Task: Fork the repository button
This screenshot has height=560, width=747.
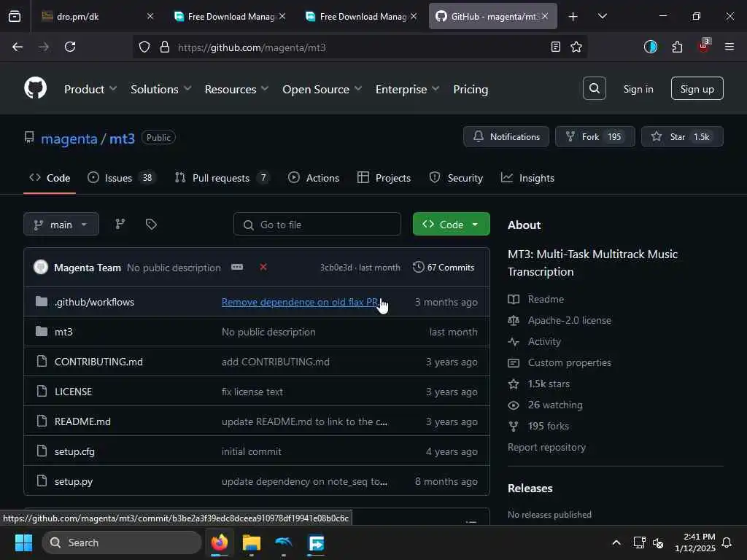Action: (x=595, y=136)
